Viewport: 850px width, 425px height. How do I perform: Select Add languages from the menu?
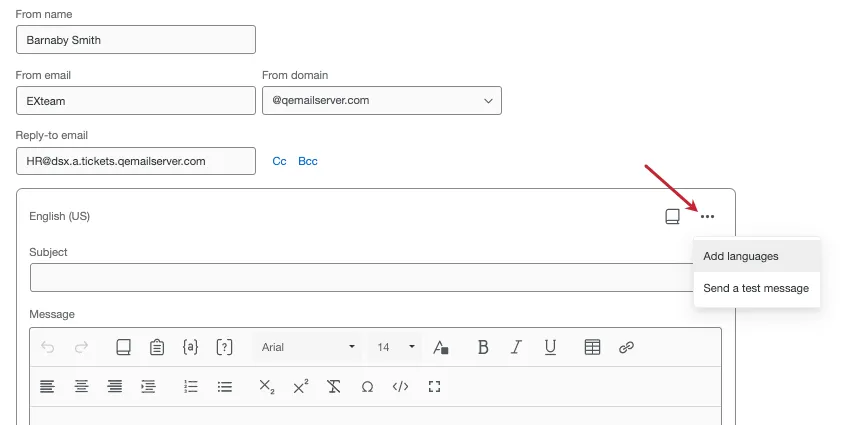[x=740, y=256]
